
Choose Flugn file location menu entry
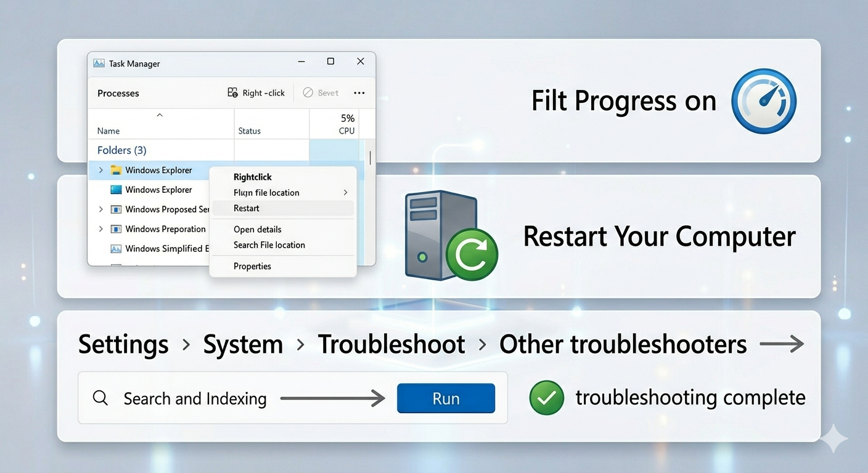pyautogui.click(x=283, y=193)
